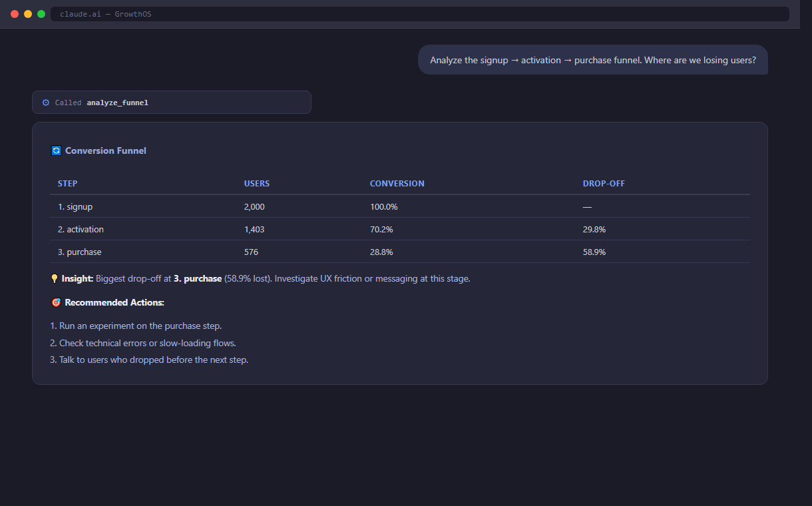Click the 58.9% drop-off table cell
This screenshot has height=506, width=812.
pyautogui.click(x=594, y=252)
